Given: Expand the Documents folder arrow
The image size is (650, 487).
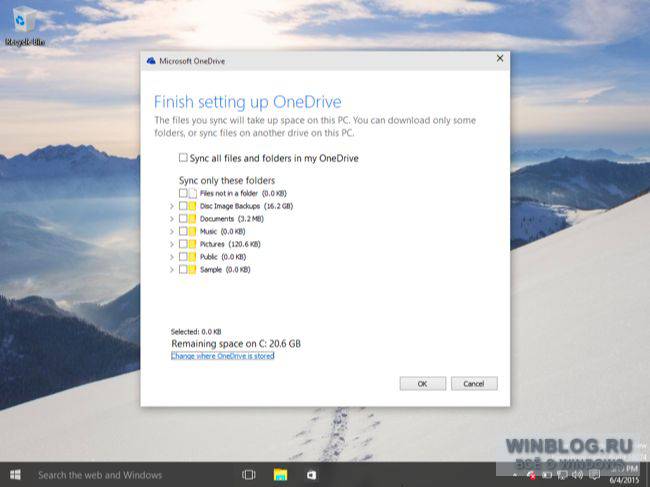Looking at the screenshot, I should [x=172, y=219].
